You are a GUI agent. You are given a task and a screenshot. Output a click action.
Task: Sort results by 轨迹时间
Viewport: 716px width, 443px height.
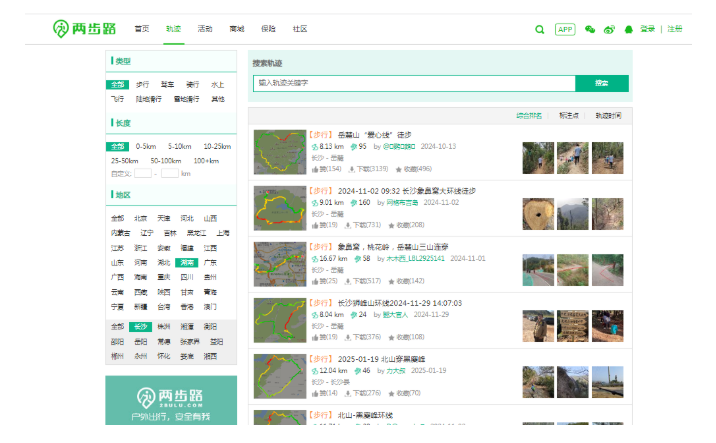point(608,116)
